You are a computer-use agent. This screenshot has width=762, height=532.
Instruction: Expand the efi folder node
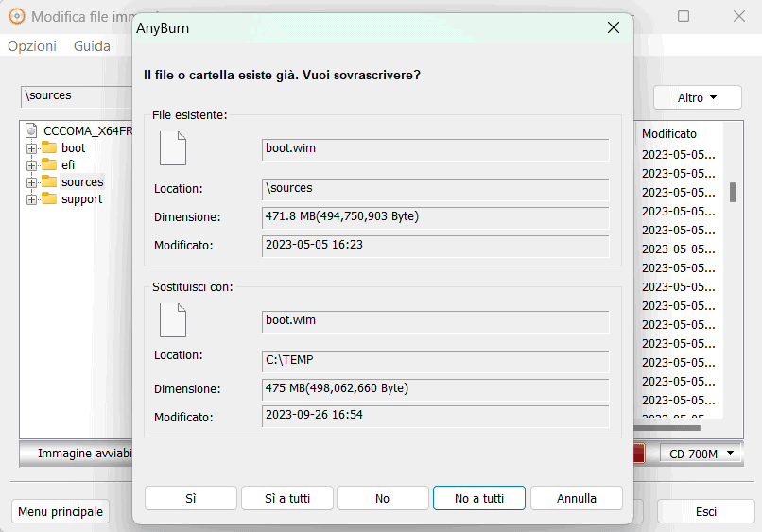point(31,165)
